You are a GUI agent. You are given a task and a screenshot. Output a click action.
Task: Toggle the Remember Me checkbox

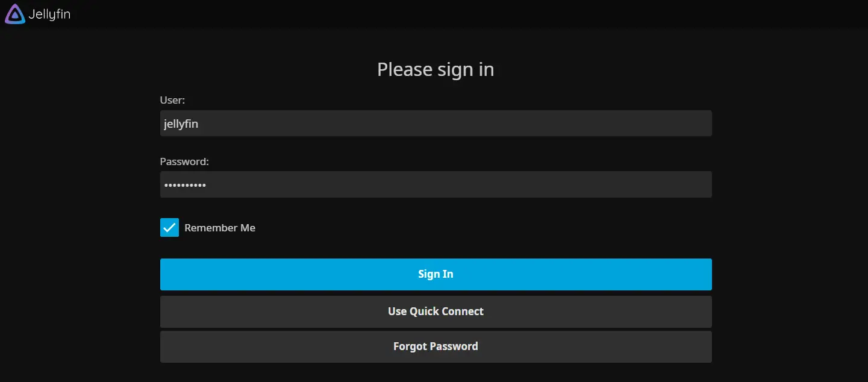tap(169, 228)
